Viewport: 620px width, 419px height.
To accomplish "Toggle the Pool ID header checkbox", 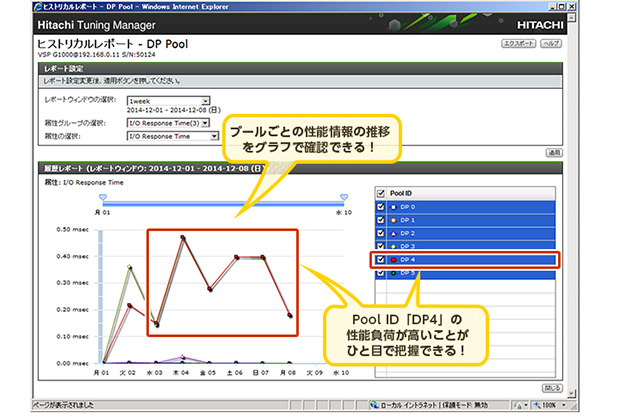I will [x=381, y=193].
